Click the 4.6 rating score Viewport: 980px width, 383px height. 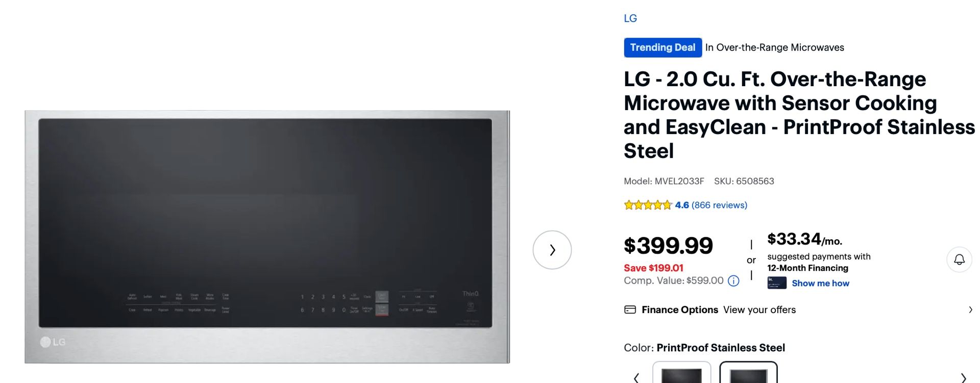tap(682, 205)
